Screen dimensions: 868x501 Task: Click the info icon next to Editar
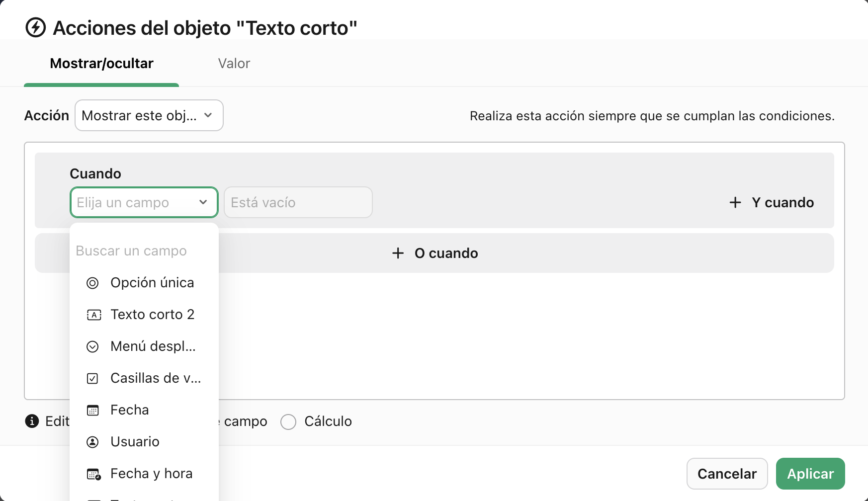[32, 421]
